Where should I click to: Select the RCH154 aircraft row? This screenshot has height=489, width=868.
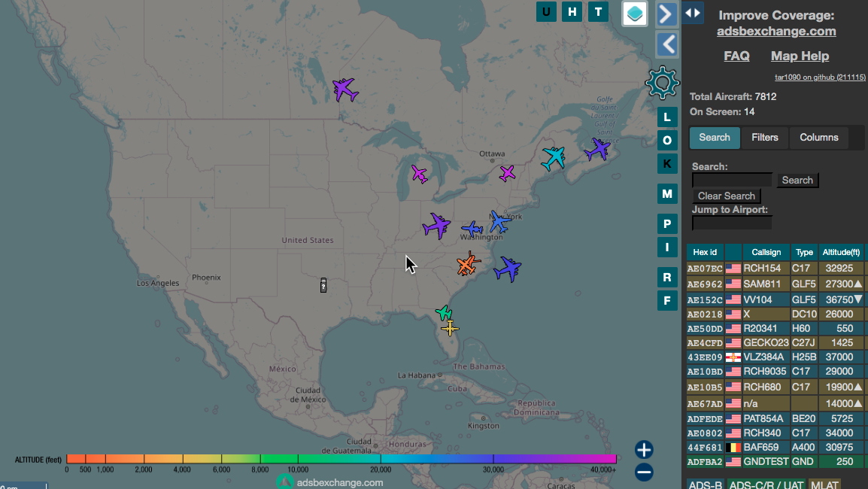point(775,268)
